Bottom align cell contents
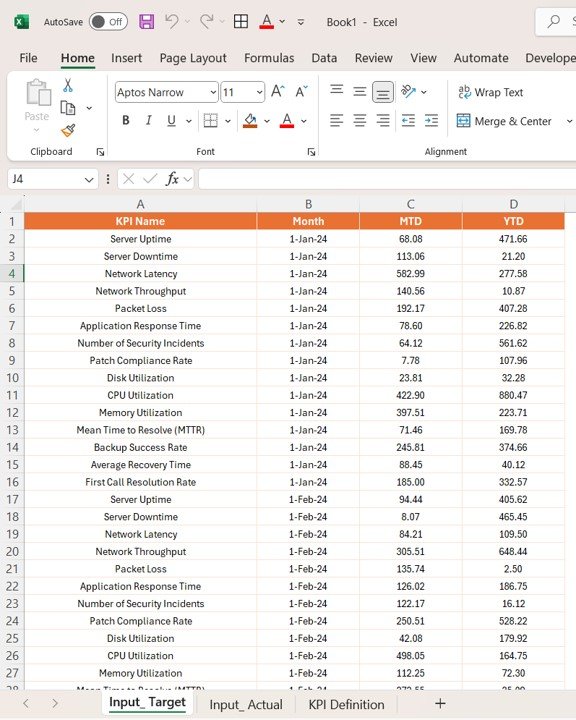 coord(383,92)
